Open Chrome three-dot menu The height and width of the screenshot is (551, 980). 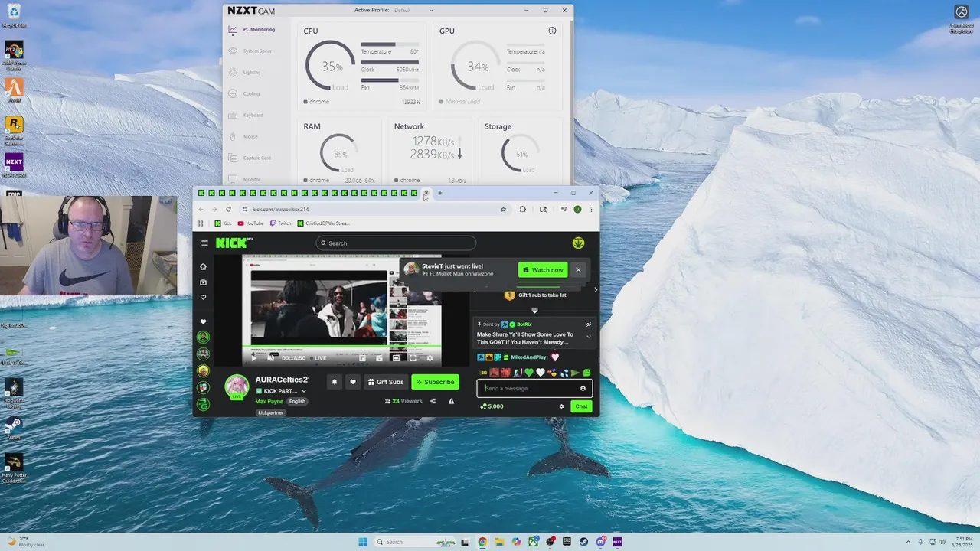tap(590, 209)
